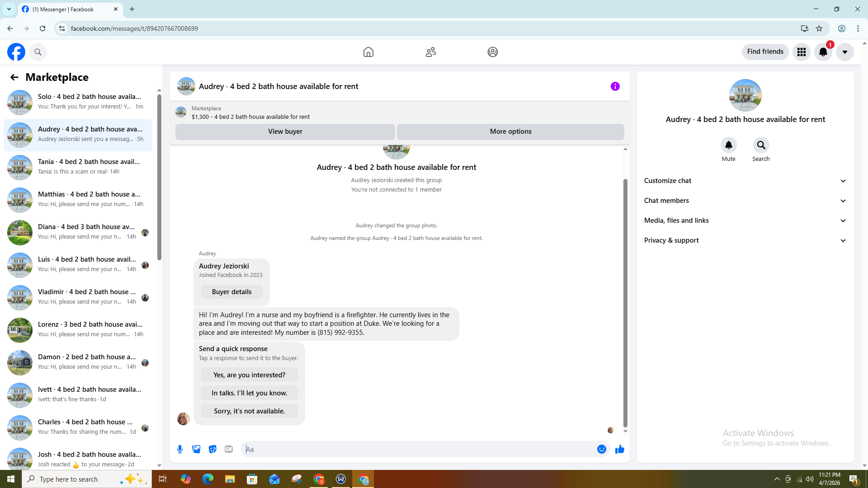Expand Media, files and links section
868x488 pixels.
(745, 221)
